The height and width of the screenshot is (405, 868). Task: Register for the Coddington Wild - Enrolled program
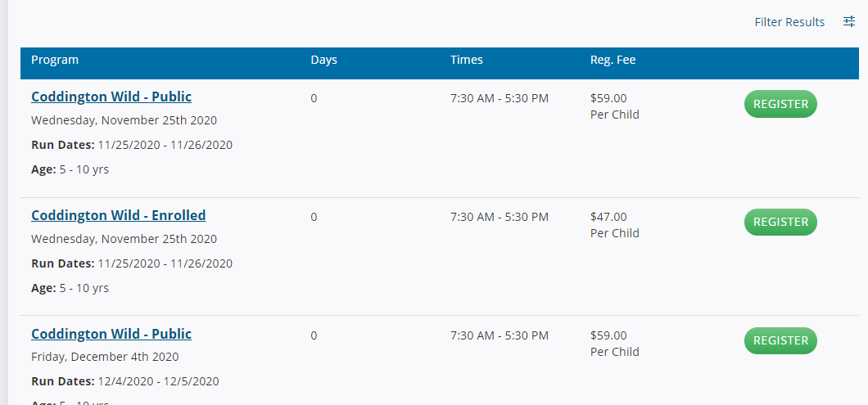click(780, 222)
